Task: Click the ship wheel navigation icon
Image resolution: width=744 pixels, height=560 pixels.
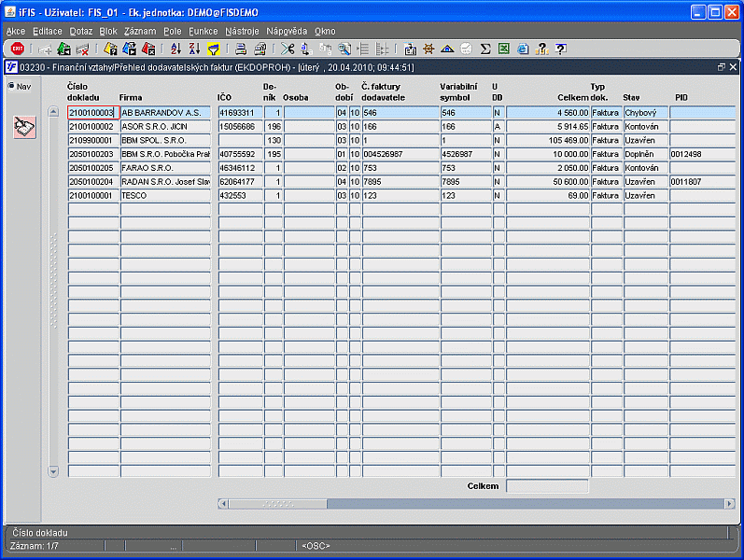Action: [428, 49]
